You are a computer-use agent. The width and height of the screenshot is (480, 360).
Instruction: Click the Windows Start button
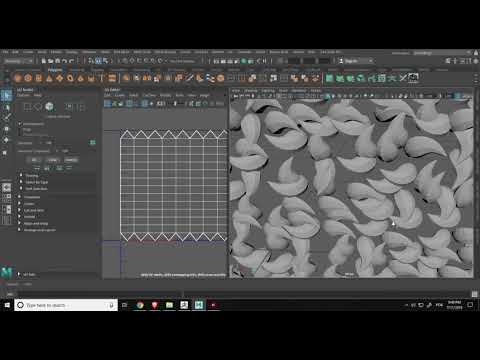7,305
